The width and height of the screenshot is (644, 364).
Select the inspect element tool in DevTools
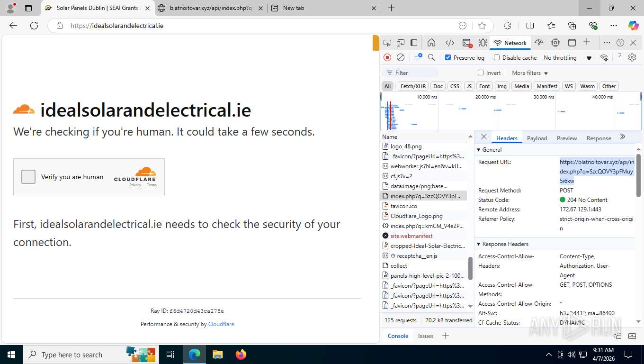tap(387, 43)
